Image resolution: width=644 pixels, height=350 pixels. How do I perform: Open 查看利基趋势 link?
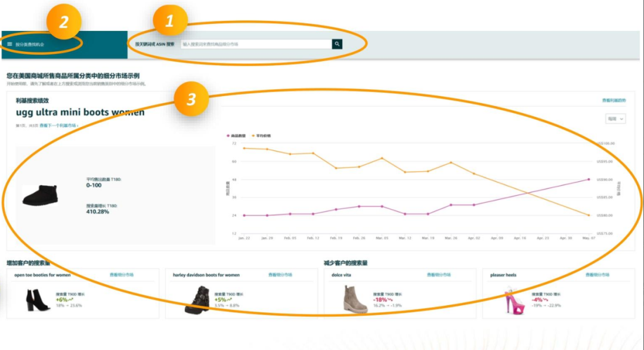(614, 101)
